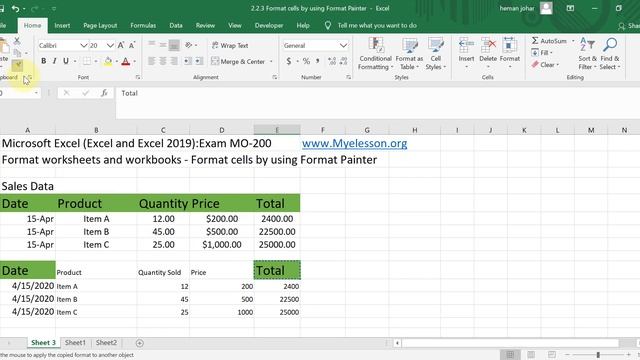The height and width of the screenshot is (360, 640).
Task: Open AutoSum dropdown arrow
Action: pyautogui.click(x=573, y=41)
